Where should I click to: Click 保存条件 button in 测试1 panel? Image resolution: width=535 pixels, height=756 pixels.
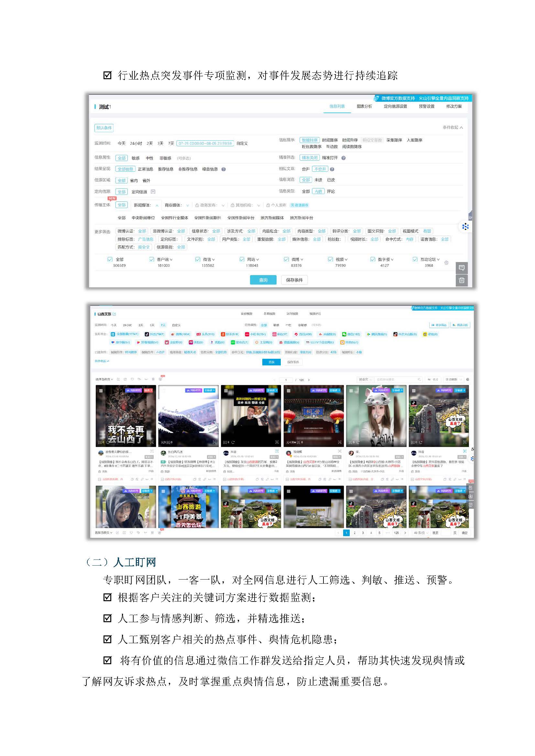[294, 280]
